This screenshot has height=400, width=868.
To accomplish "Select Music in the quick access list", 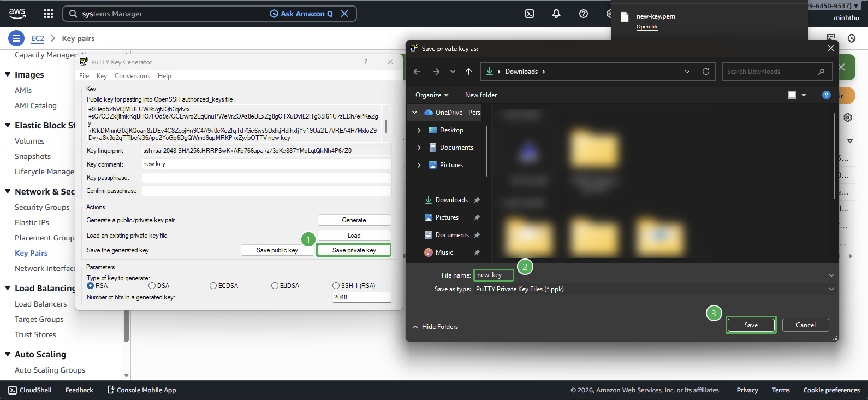I will click(444, 252).
